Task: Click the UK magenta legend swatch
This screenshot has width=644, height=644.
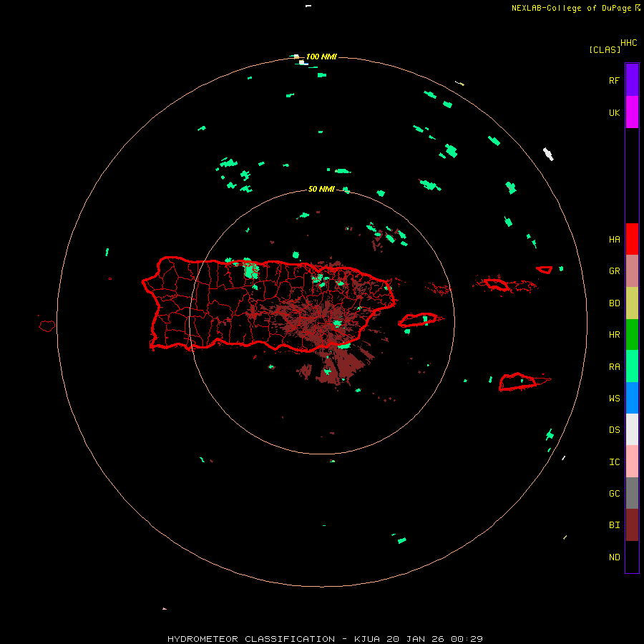Action: click(x=632, y=112)
